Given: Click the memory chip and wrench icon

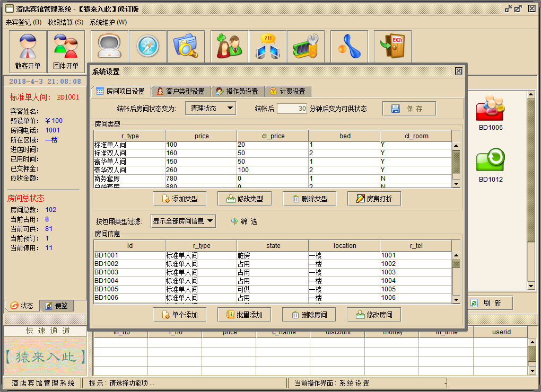Looking at the screenshot, I should pyautogui.click(x=306, y=47).
